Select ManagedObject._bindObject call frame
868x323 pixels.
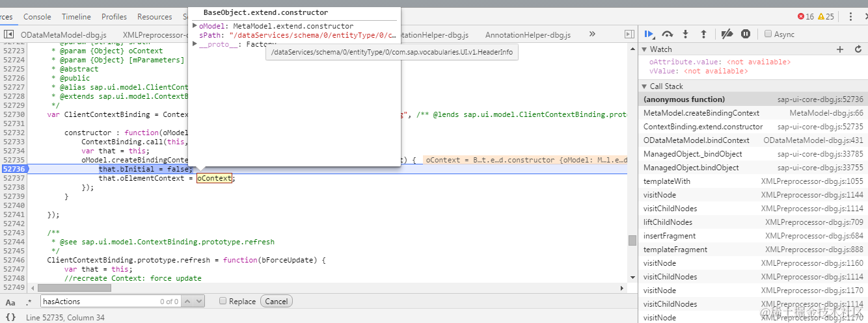pyautogui.click(x=753, y=154)
